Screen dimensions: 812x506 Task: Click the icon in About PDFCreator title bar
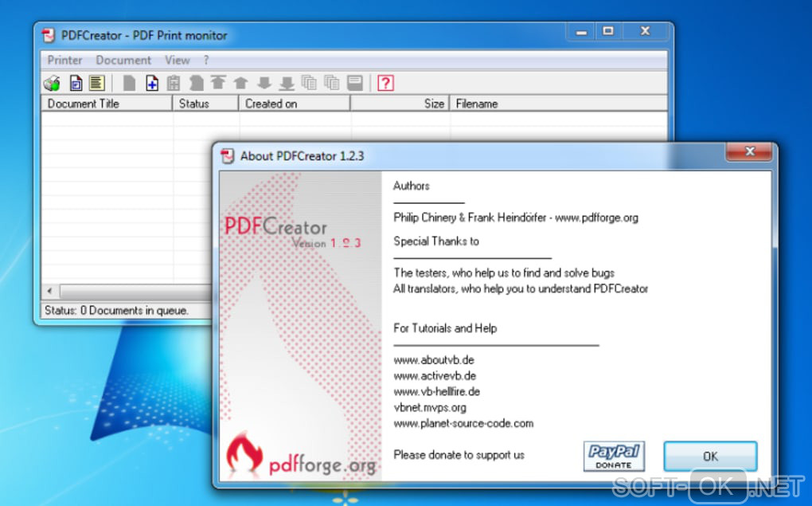coord(227,155)
